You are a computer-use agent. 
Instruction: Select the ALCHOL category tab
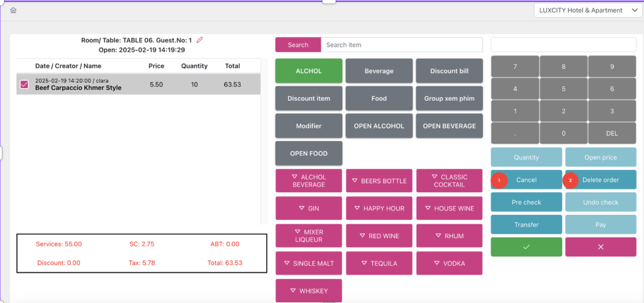click(x=309, y=71)
